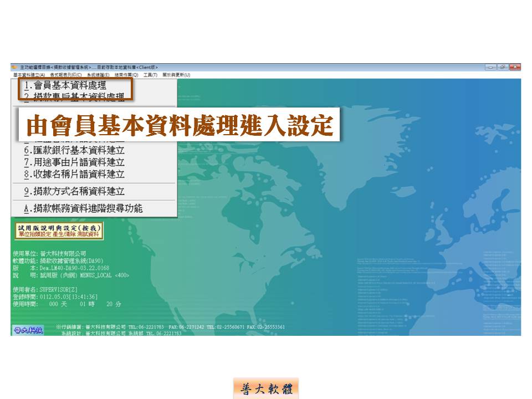Click the 使用時間 000 天 01 時 text
The height and width of the screenshot is (399, 532).
pyautogui.click(x=67, y=304)
